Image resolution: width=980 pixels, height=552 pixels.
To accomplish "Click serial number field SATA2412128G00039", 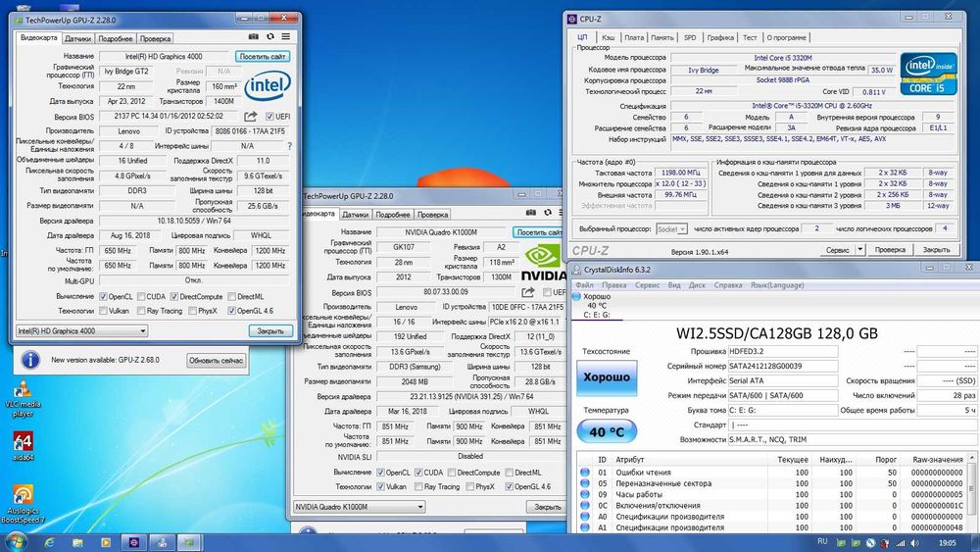I will (783, 366).
